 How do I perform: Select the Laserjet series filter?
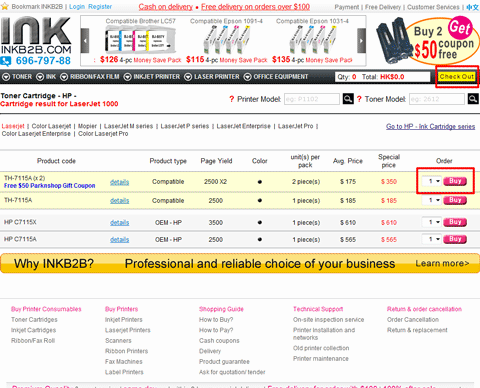(13, 126)
